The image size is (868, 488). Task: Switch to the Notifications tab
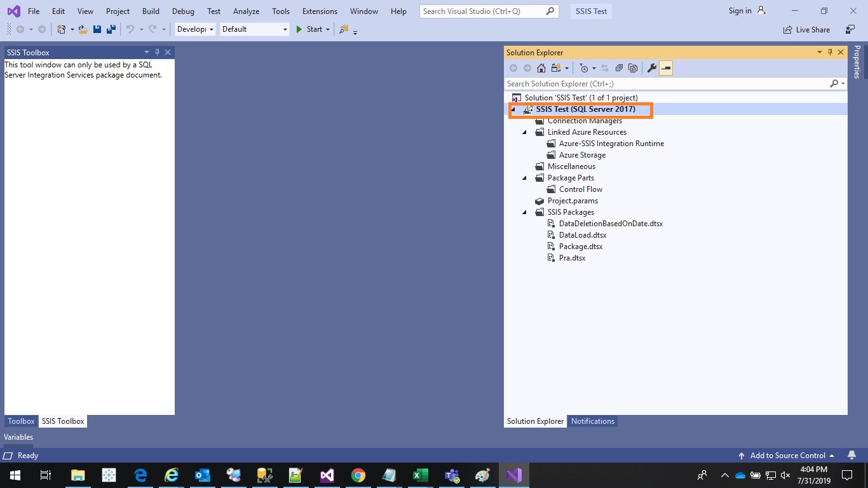coord(592,421)
